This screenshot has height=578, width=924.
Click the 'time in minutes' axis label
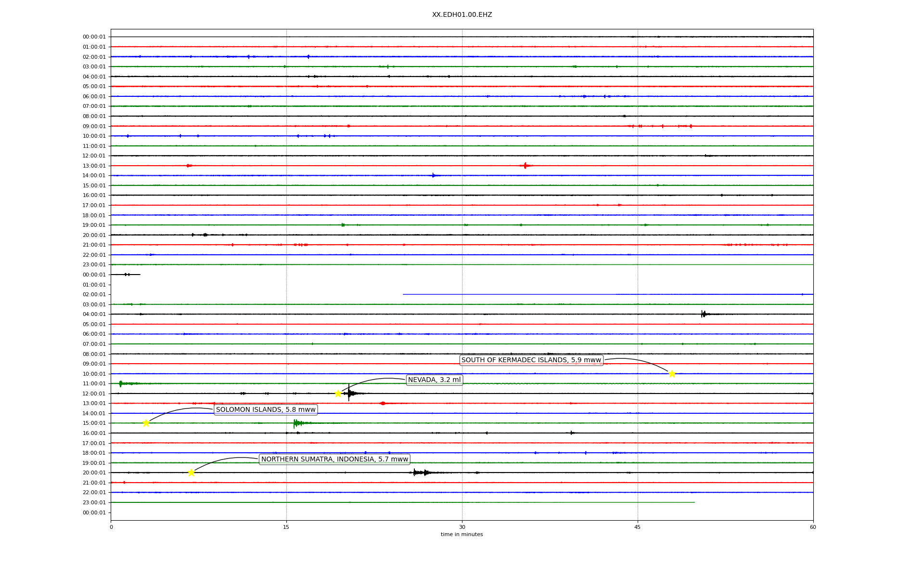point(462,535)
